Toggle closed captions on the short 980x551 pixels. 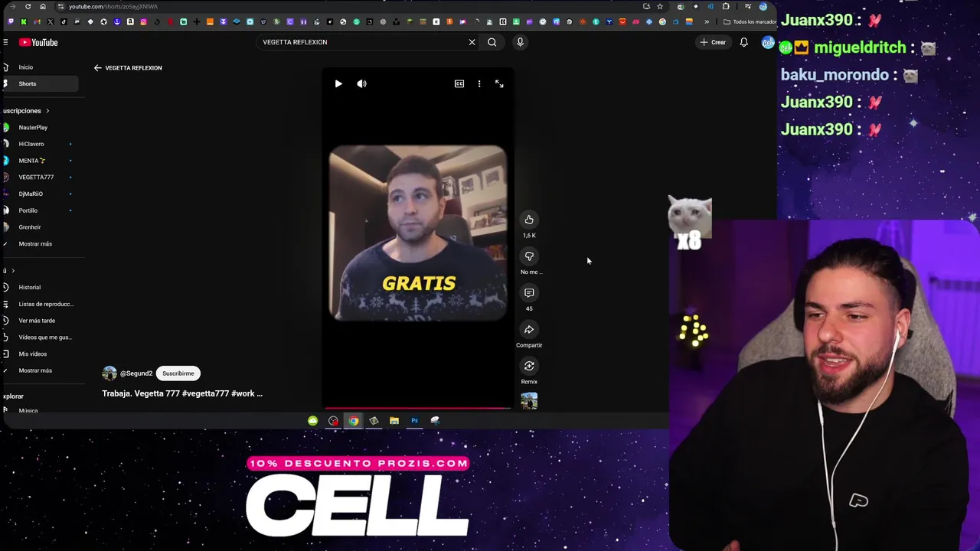pyautogui.click(x=459, y=84)
